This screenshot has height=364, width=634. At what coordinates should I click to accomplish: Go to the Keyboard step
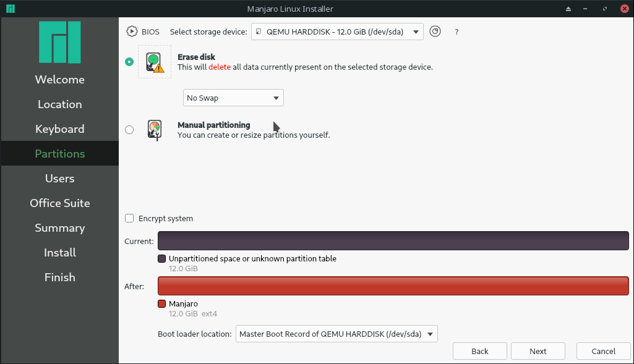click(x=59, y=129)
